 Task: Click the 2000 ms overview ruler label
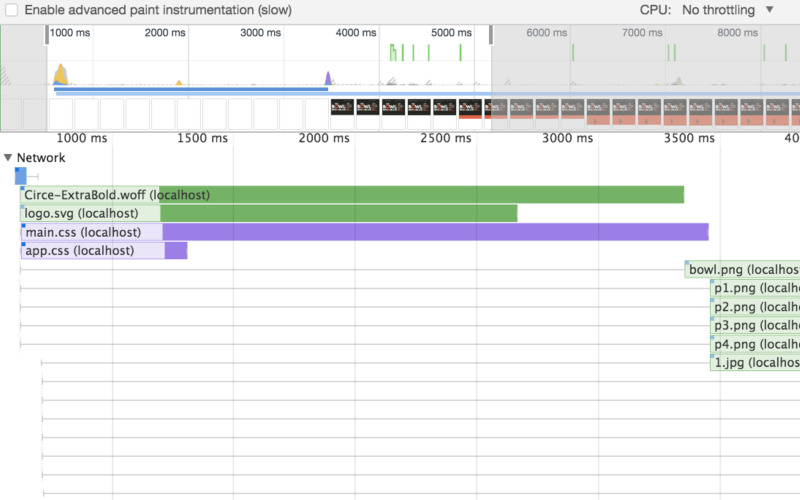(x=165, y=33)
